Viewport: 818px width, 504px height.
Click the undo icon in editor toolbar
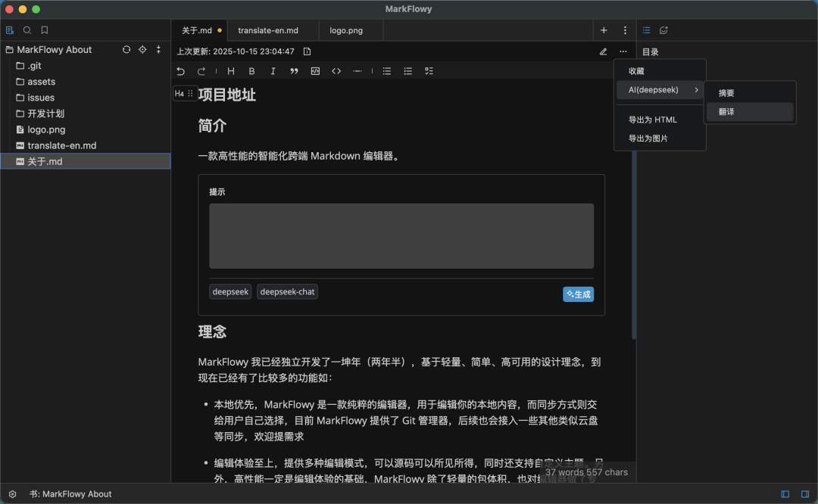tap(180, 71)
